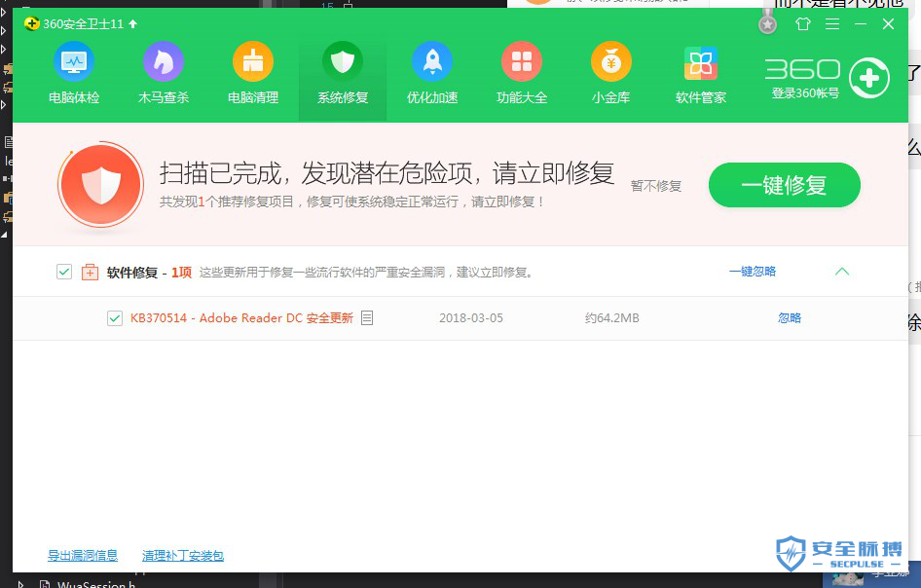Open the 电脑体检 (PC Checkup) tool

pos(73,72)
